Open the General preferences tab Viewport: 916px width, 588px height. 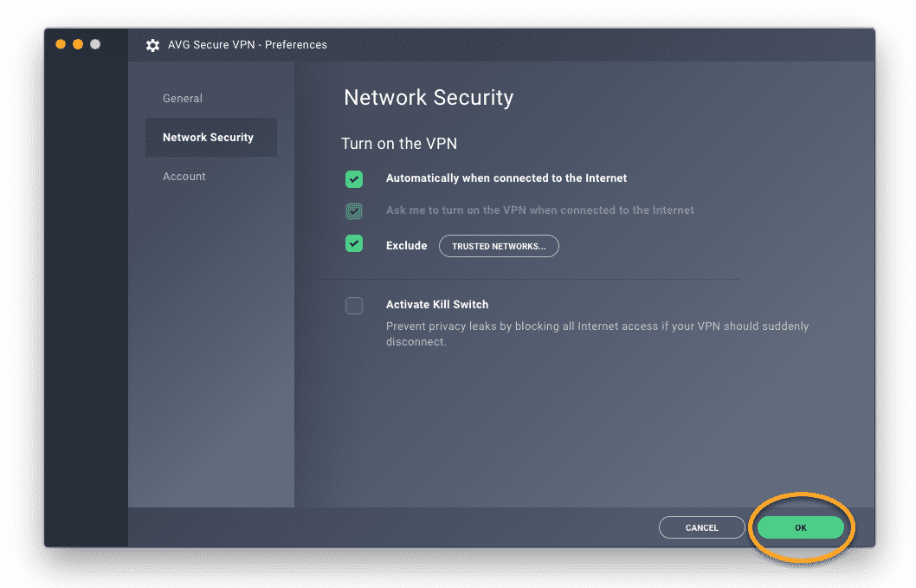click(183, 99)
